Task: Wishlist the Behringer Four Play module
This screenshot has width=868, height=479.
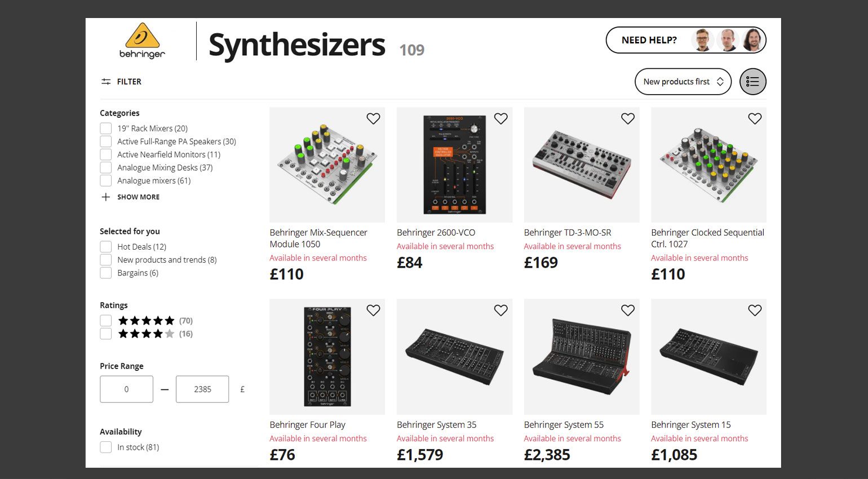Action: 373,310
